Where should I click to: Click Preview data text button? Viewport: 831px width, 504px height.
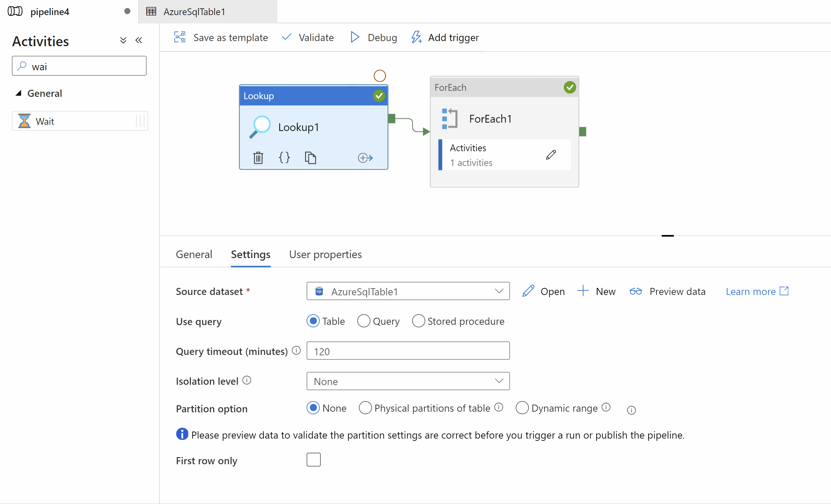(678, 291)
